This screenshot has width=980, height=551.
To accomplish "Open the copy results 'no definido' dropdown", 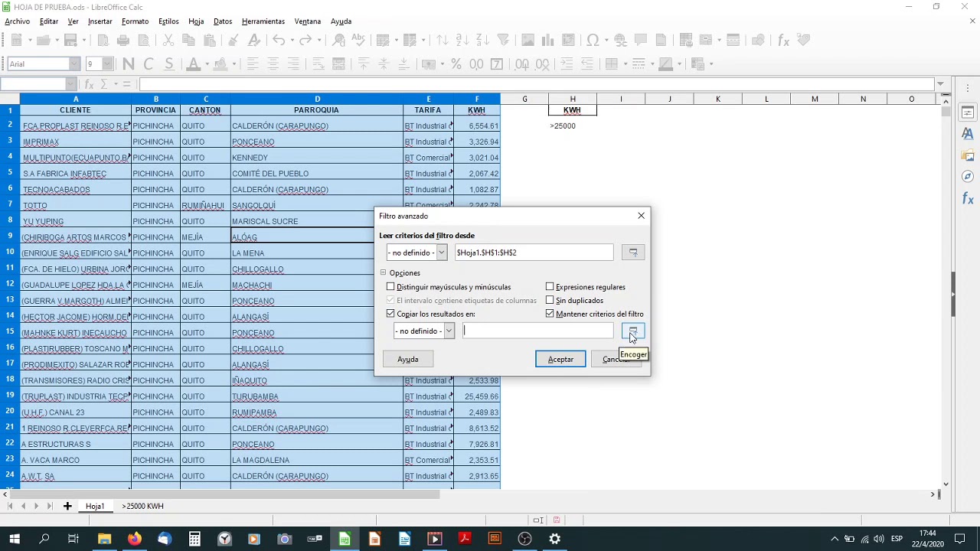I will point(449,331).
